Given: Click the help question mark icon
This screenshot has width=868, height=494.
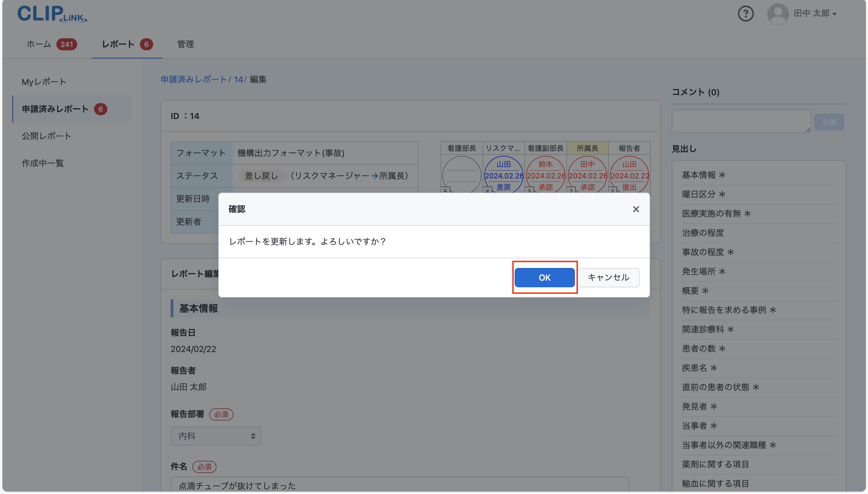Looking at the screenshot, I should (745, 14).
